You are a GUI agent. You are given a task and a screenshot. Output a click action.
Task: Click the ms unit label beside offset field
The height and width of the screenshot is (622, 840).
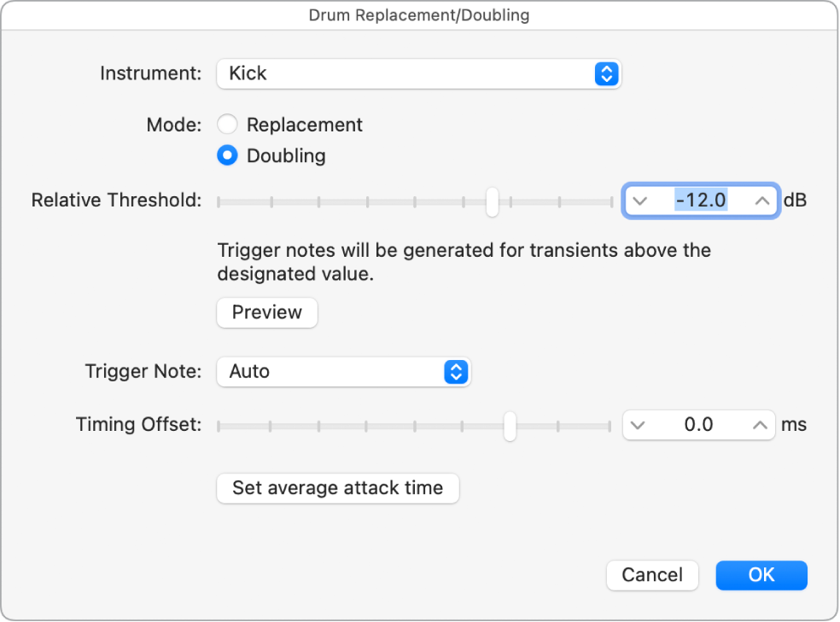tap(795, 425)
